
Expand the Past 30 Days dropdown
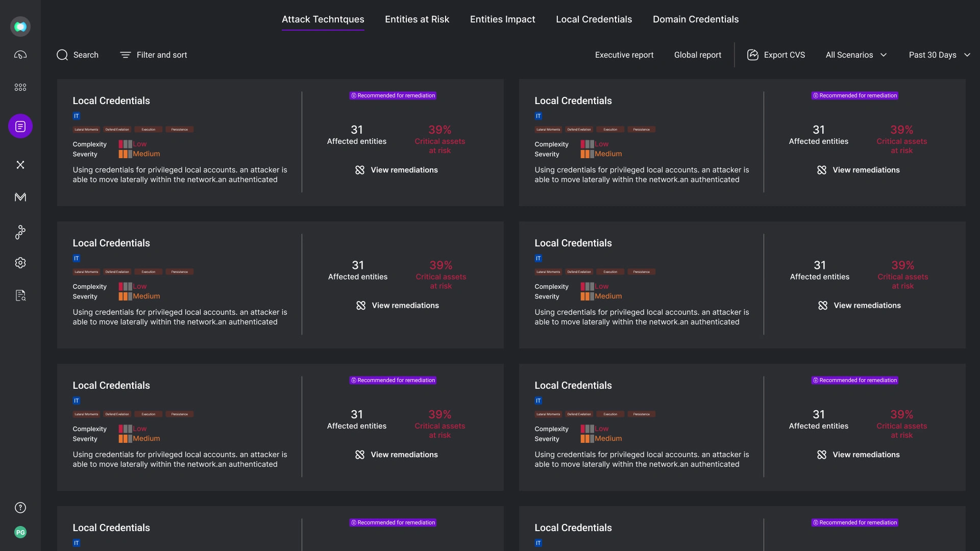click(940, 55)
